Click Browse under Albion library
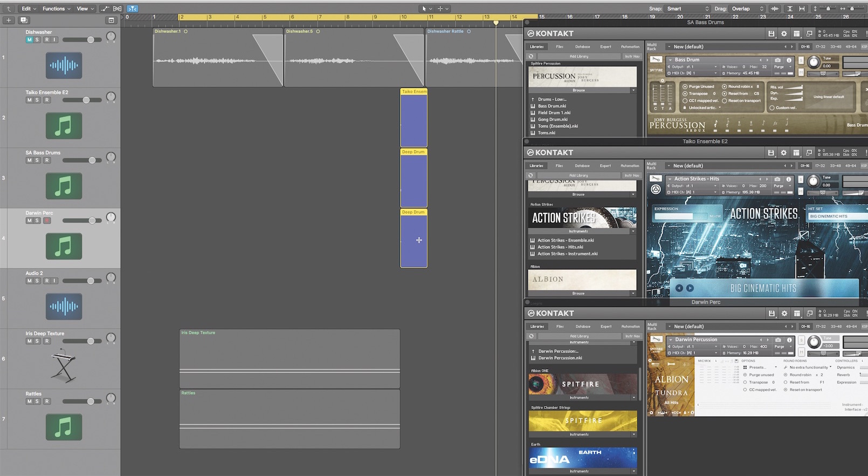This screenshot has height=476, width=868. [578, 294]
